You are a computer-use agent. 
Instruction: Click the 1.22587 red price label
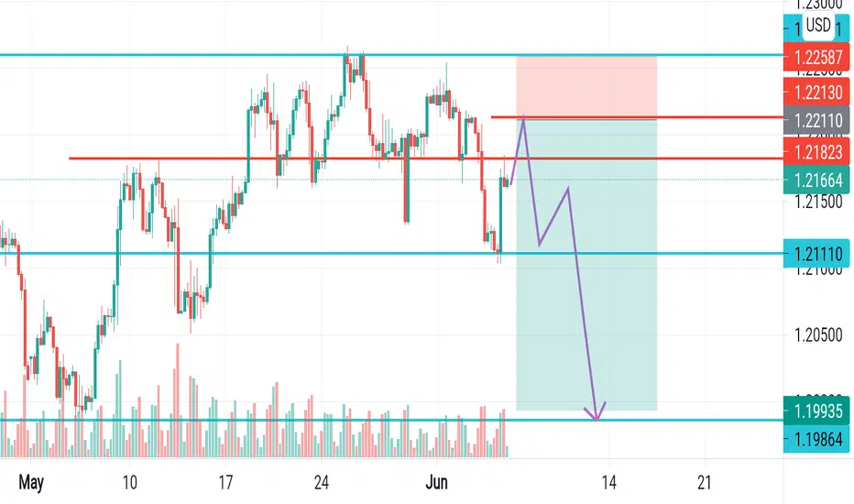(x=816, y=57)
